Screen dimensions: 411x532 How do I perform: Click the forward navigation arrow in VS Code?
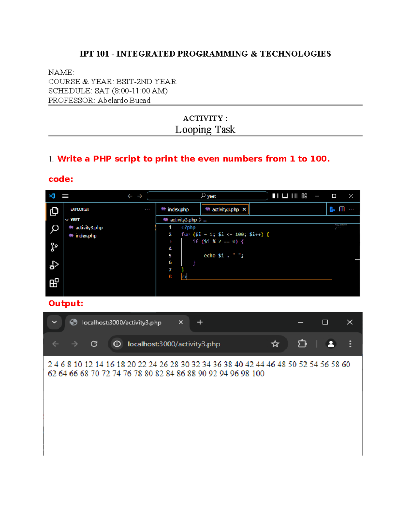point(139,196)
